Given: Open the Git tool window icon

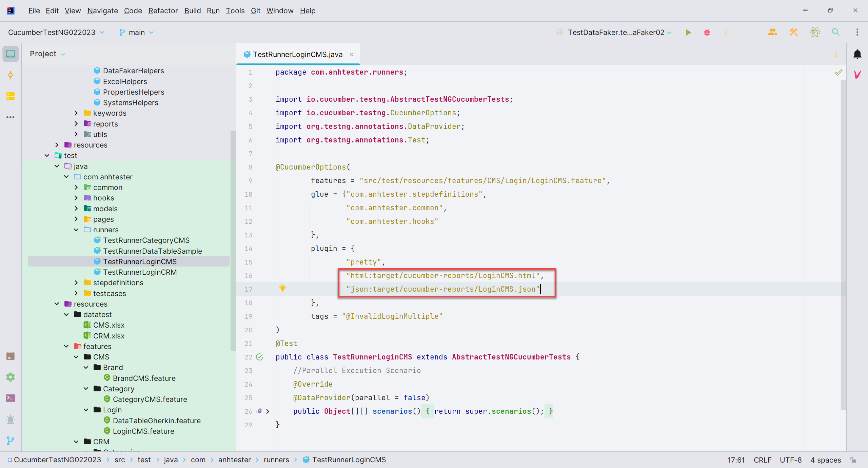Looking at the screenshot, I should point(11,441).
